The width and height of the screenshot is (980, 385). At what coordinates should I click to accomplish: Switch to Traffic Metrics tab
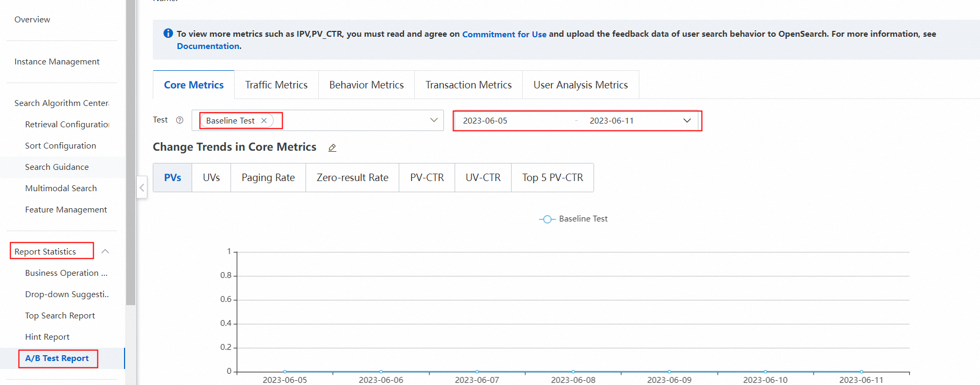[276, 85]
